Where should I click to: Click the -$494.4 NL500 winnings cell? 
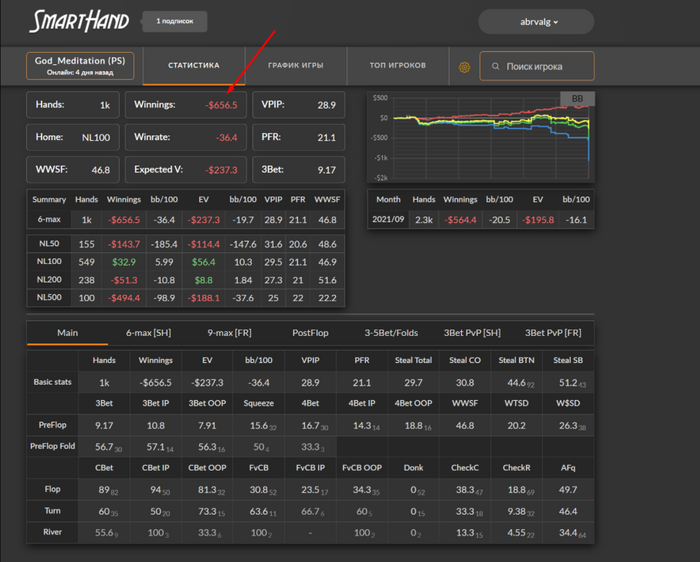click(x=124, y=298)
